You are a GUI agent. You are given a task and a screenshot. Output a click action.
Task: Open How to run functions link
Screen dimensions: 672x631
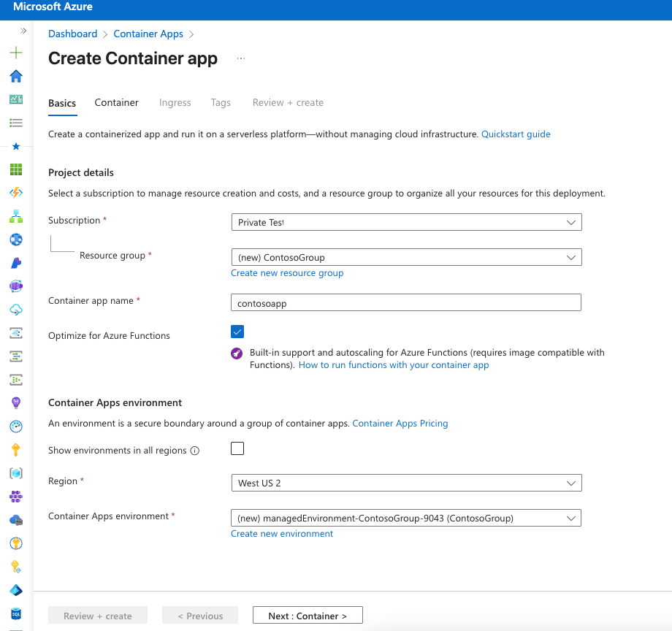tap(394, 365)
